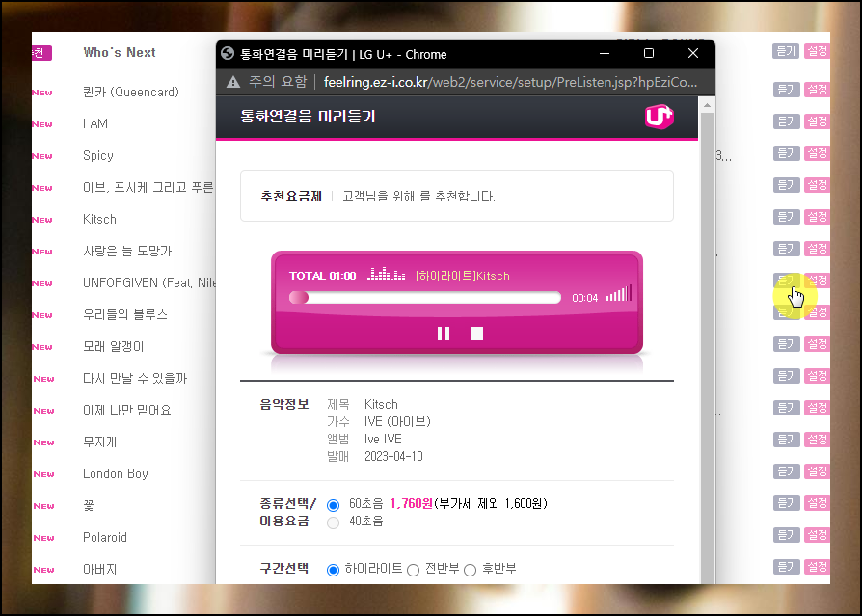862x616 pixels.
Task: Open 모래 알갱이 song entry
Action: pyautogui.click(x=113, y=346)
